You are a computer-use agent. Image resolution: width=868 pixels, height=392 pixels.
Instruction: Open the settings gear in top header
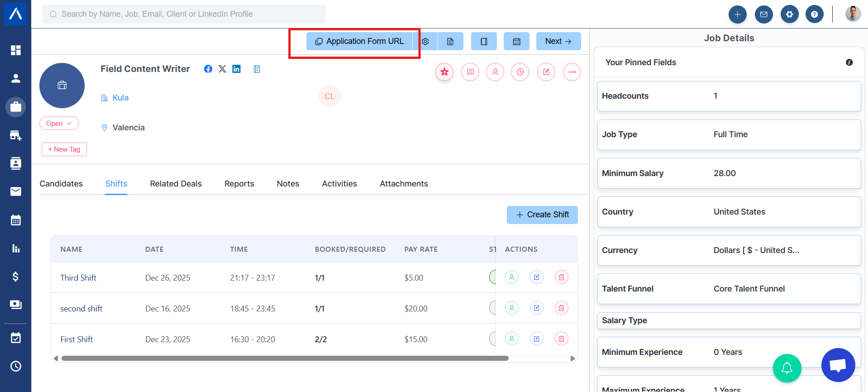pos(790,14)
